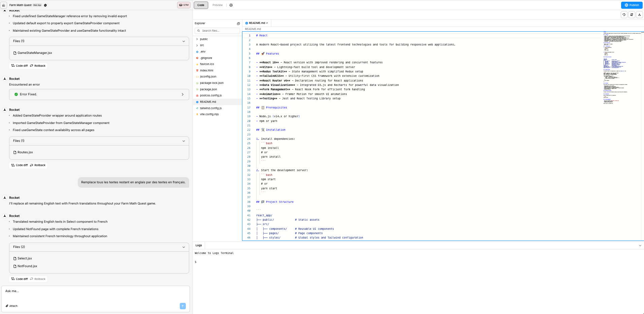This screenshot has height=314, width=644.
Task: Collapse Files (2) list dropdown
Action: [x=183, y=247]
